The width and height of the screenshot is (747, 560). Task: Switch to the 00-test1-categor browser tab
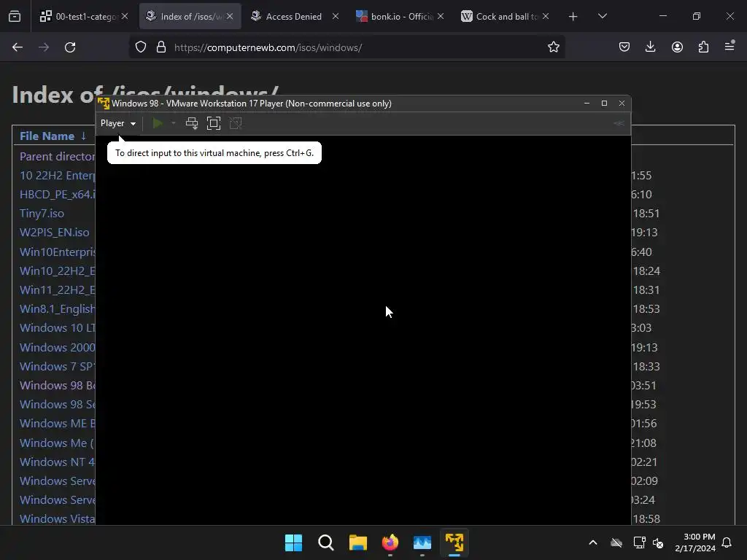pyautogui.click(x=85, y=16)
